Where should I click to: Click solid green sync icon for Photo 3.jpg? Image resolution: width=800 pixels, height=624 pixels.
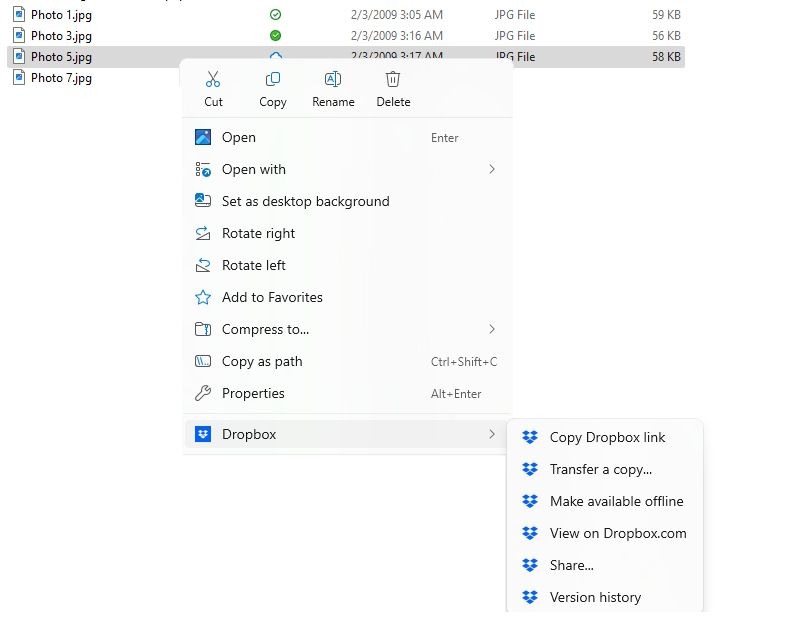point(276,36)
